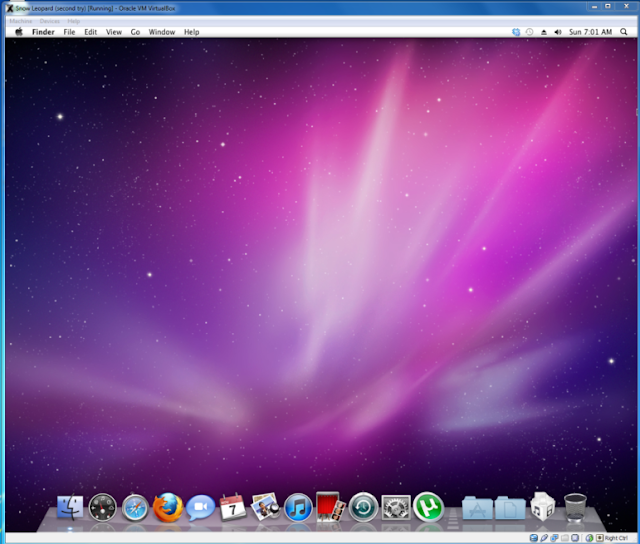Minimize the VirtualBox window

coord(595,7)
